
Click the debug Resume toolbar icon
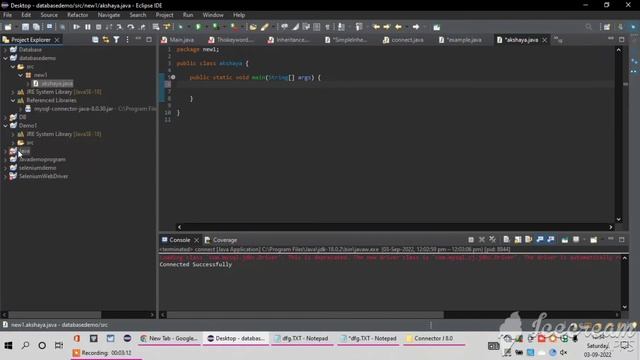(x=76, y=27)
